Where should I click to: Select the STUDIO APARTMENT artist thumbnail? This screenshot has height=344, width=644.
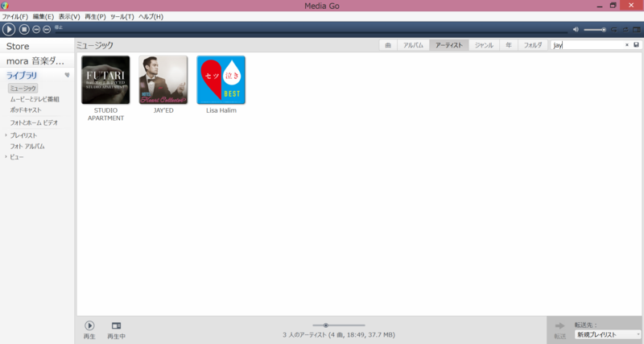[105, 80]
